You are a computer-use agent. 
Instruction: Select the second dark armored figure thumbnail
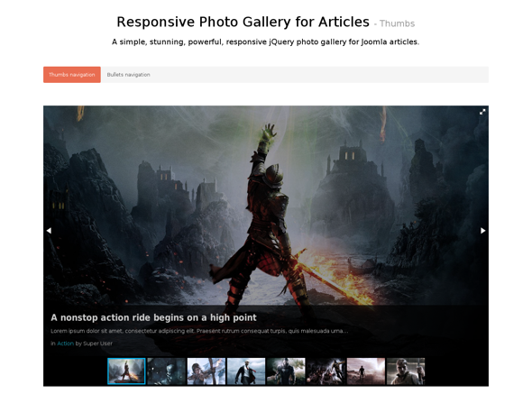pyautogui.click(x=166, y=371)
